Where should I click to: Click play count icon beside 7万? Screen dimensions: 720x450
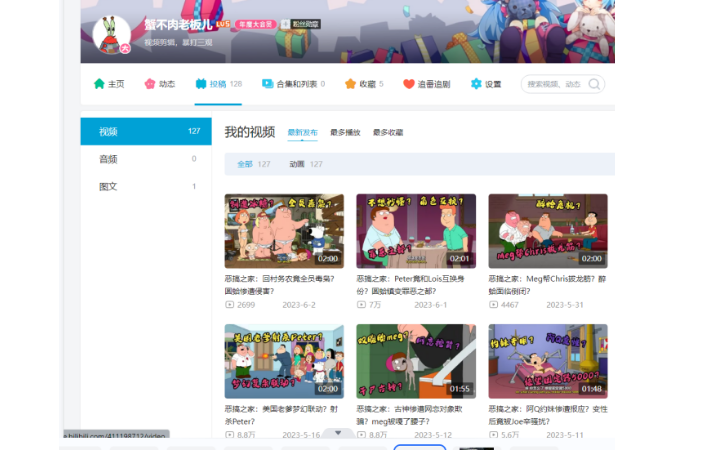(x=361, y=304)
